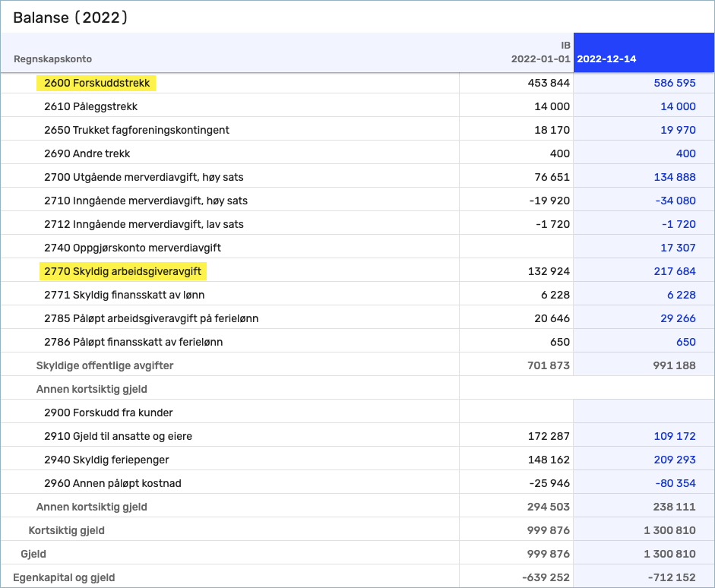Click the -25 946 opening balance
Screen dimensions: 715x588
click(549, 484)
